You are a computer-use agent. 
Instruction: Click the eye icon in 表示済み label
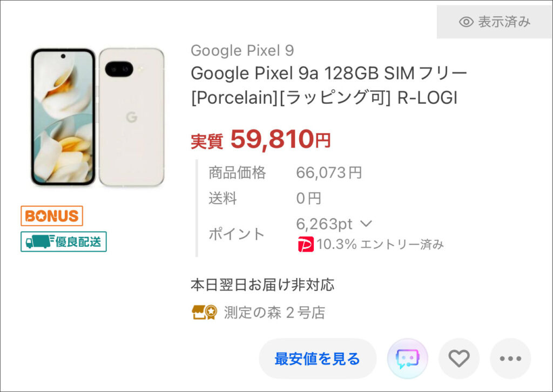coord(466,22)
